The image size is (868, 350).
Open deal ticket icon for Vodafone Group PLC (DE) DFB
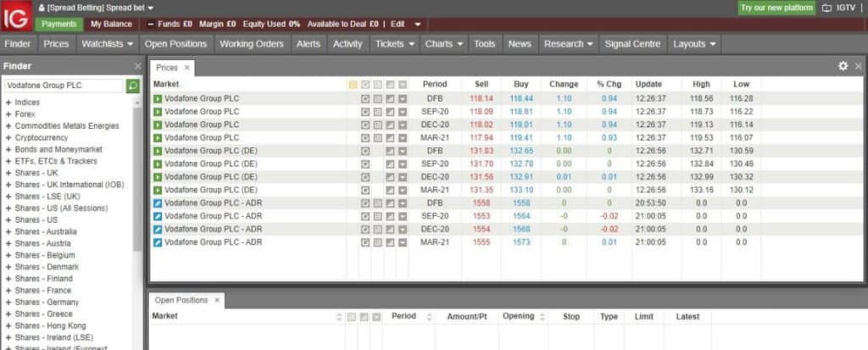(x=364, y=151)
